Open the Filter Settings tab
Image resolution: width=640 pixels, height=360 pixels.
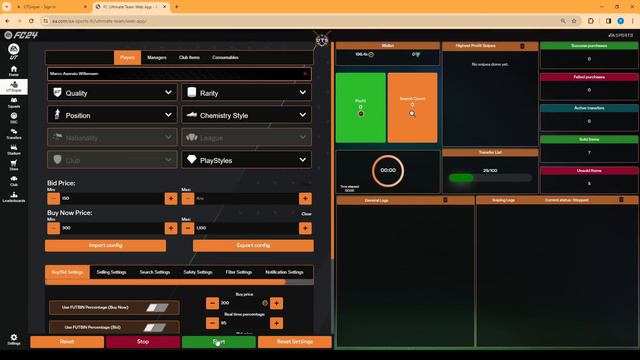click(x=239, y=272)
